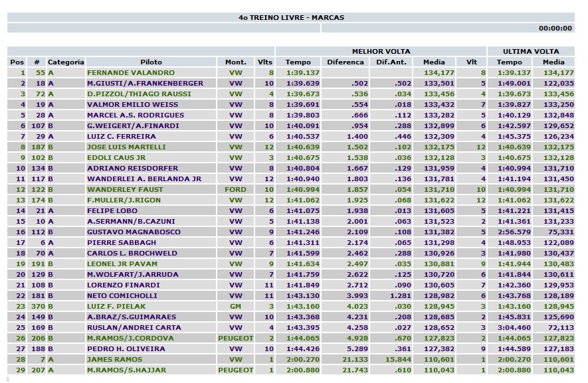Click the title '4o TREINO LIVRE - MARCAS'
This screenshot has height=383, width=588.
[291, 18]
